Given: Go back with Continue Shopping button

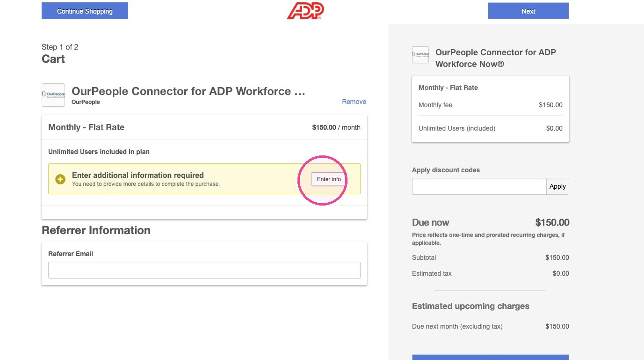Looking at the screenshot, I should [85, 11].
